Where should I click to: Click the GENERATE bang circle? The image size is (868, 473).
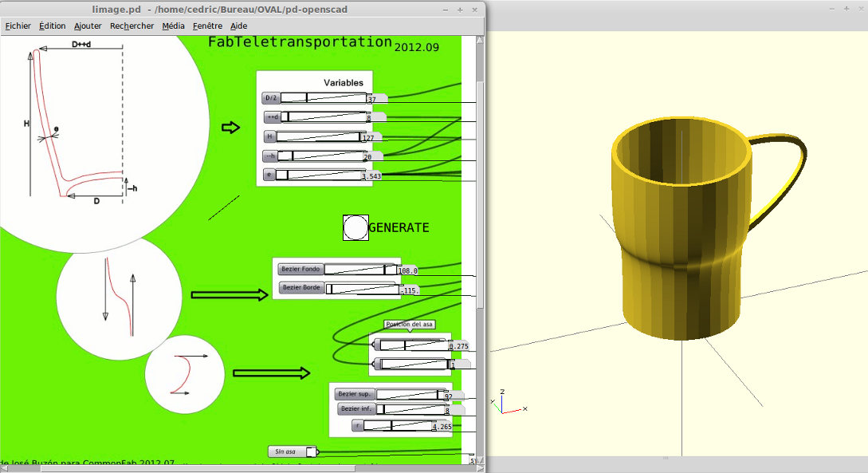(355, 227)
